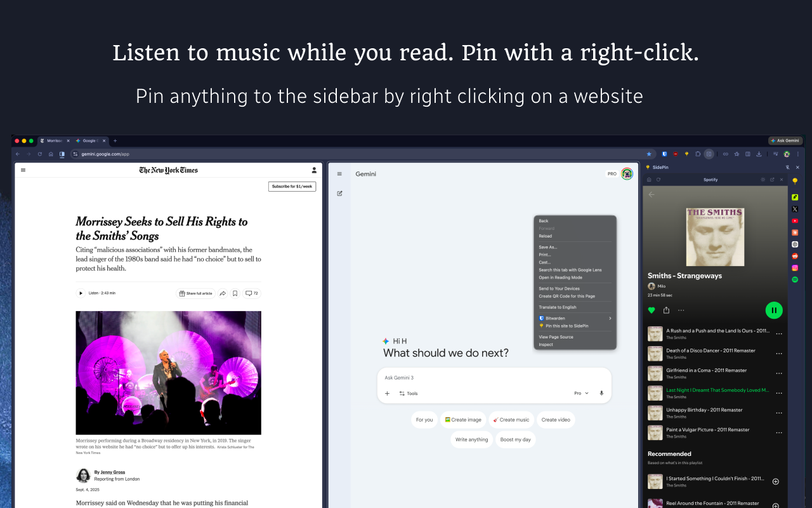The image size is (812, 508).
Task: Start a new chat in Gemini
Action: (x=339, y=193)
